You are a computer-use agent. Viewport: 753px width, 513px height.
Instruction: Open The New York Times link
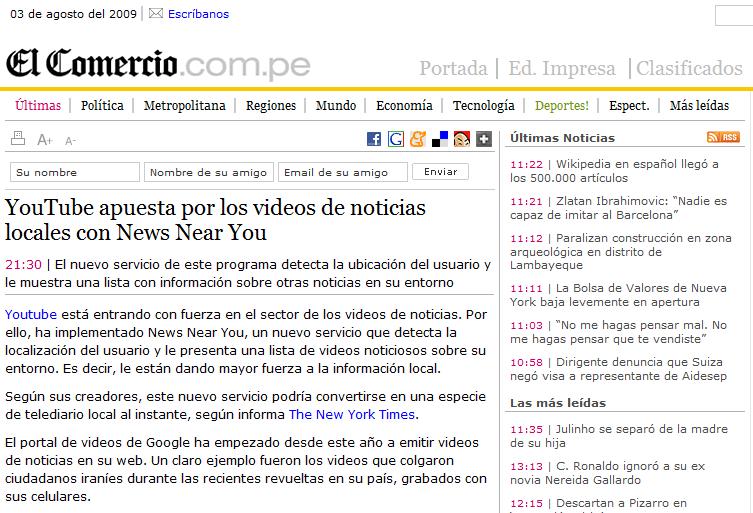[x=352, y=414]
